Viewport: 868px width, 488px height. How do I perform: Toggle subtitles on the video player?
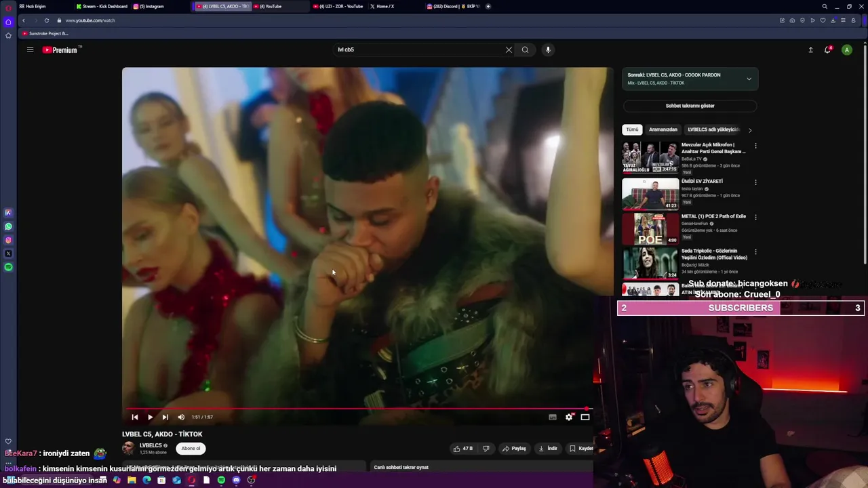point(552,417)
